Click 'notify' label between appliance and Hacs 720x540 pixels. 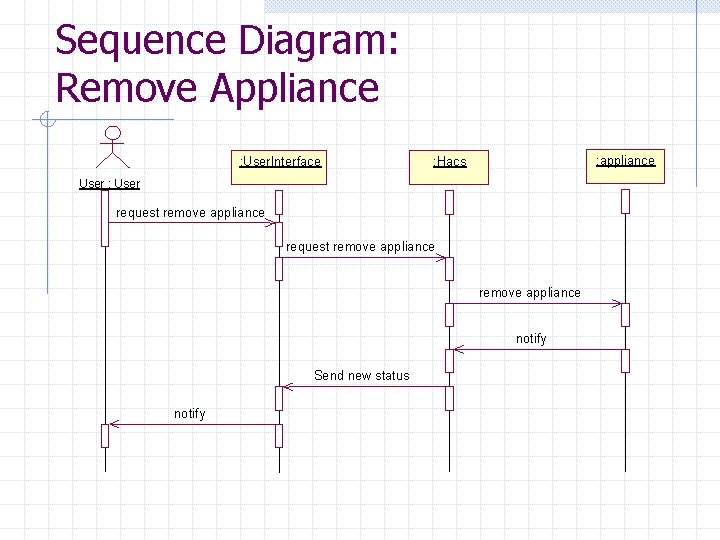click(x=531, y=339)
